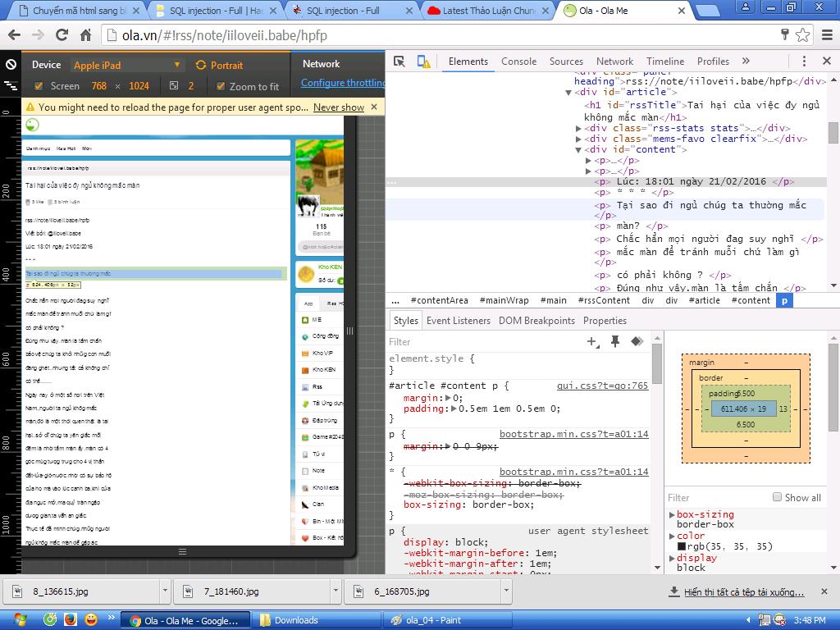Screen dimensions: 840x630
Task: Reload the page with the refresh icon
Action: coord(62,35)
